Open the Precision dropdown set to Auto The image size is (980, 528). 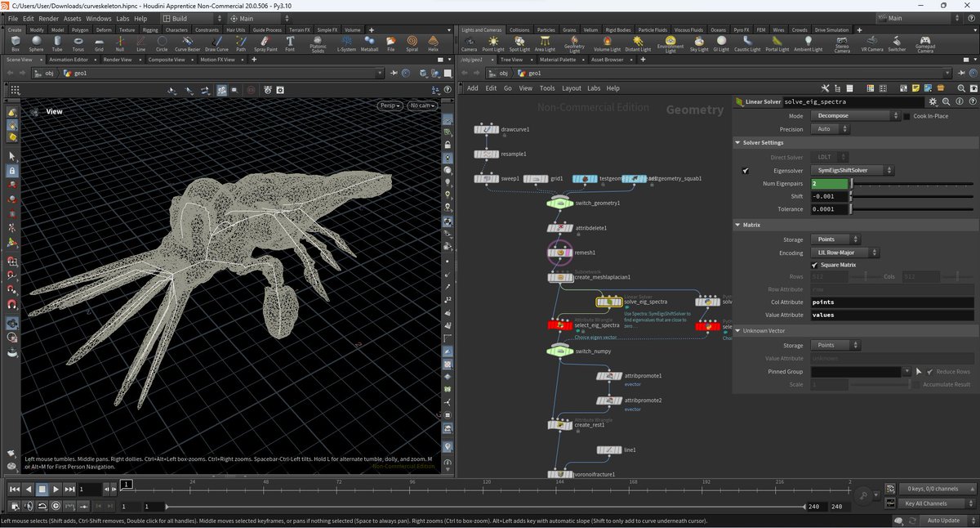pyautogui.click(x=832, y=129)
